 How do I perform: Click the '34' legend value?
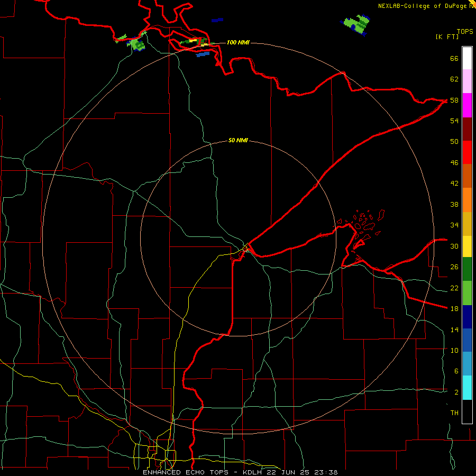click(x=454, y=225)
